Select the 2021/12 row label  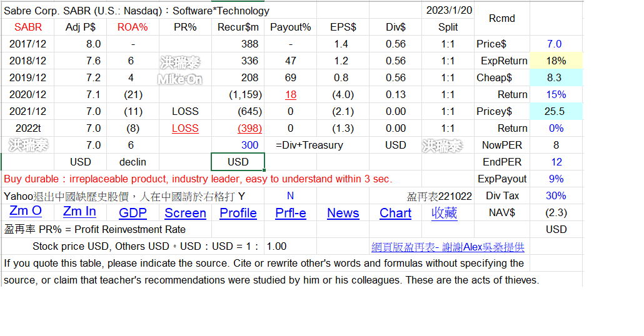pyautogui.click(x=28, y=111)
